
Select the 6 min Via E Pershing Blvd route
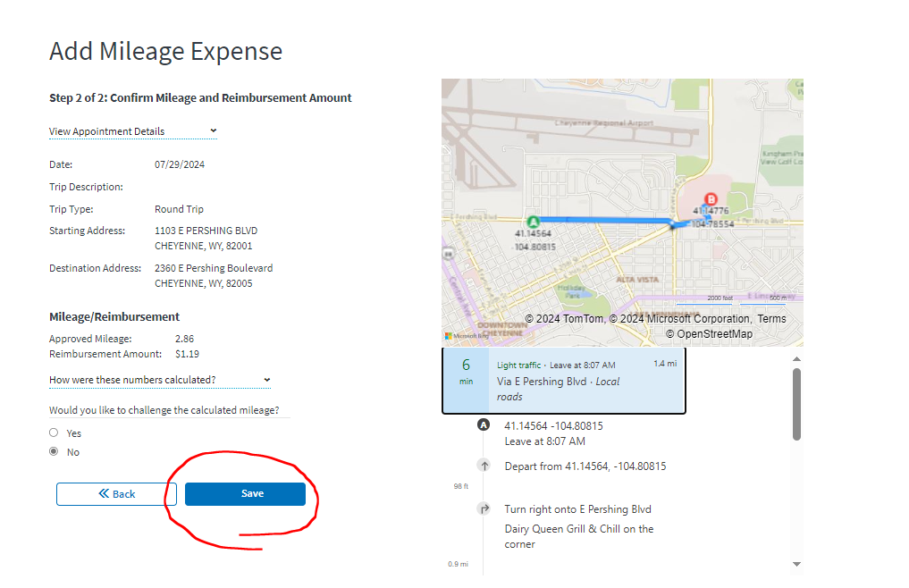pyautogui.click(x=564, y=381)
